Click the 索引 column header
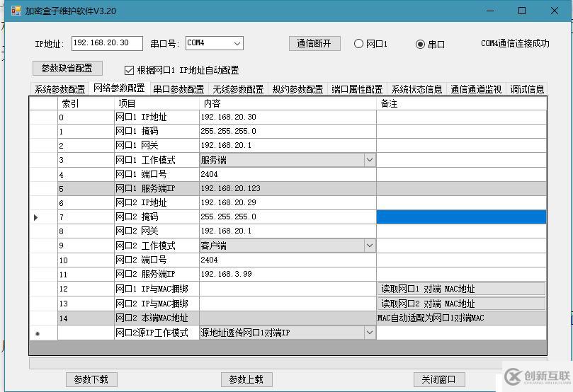This screenshot has width=573, height=392. 86,103
